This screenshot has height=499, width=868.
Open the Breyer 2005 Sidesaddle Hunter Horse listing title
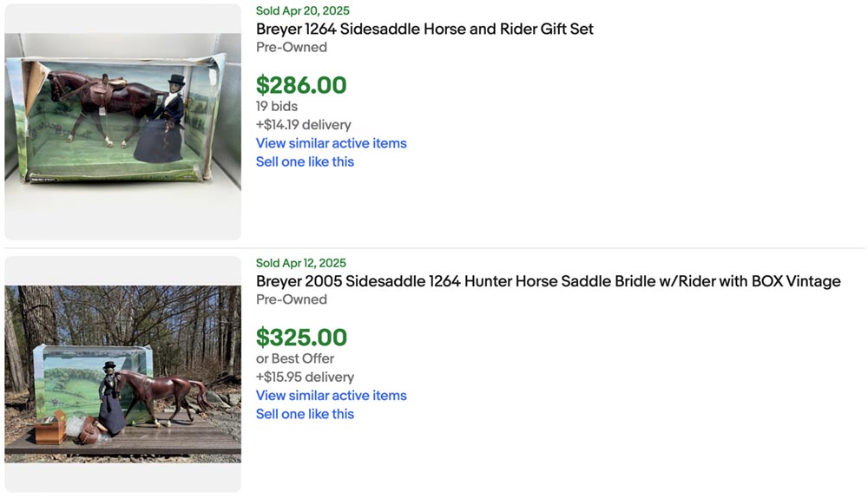pyautogui.click(x=548, y=281)
